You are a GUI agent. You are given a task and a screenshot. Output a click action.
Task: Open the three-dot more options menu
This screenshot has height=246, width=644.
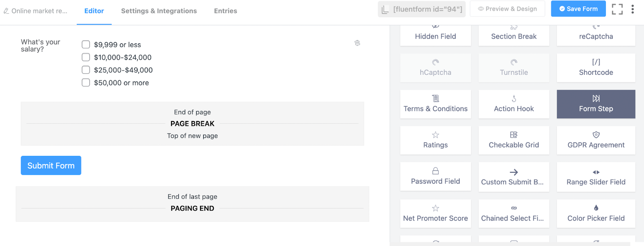pyautogui.click(x=633, y=9)
